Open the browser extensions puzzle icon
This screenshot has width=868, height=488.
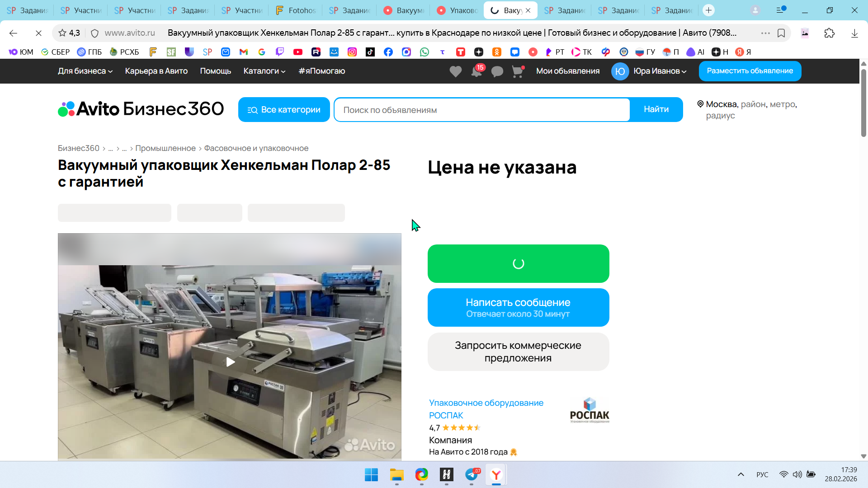[x=829, y=33]
